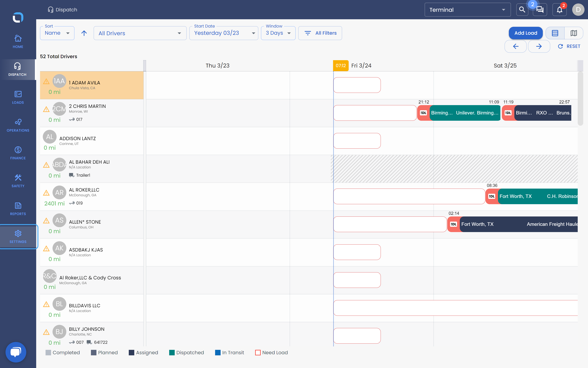
Task: Open Settings in the sidebar
Action: (18, 237)
